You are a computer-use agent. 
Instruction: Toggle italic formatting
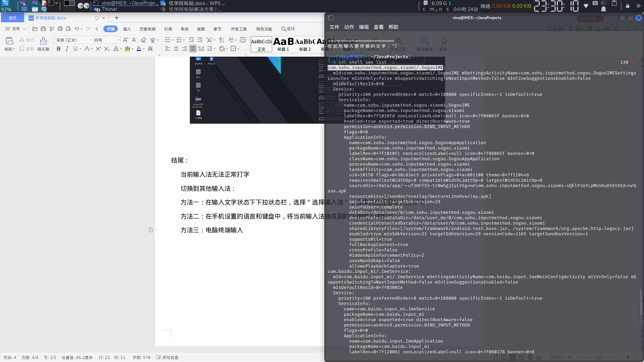pyautogui.click(x=67, y=49)
